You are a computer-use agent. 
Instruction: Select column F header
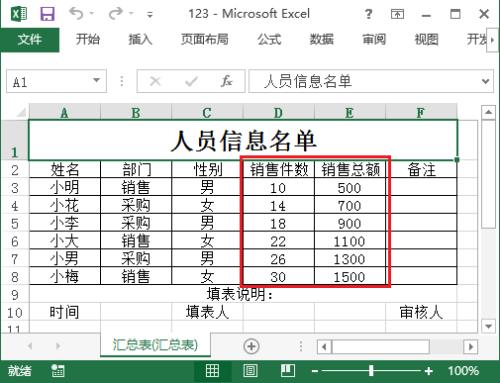[421, 113]
